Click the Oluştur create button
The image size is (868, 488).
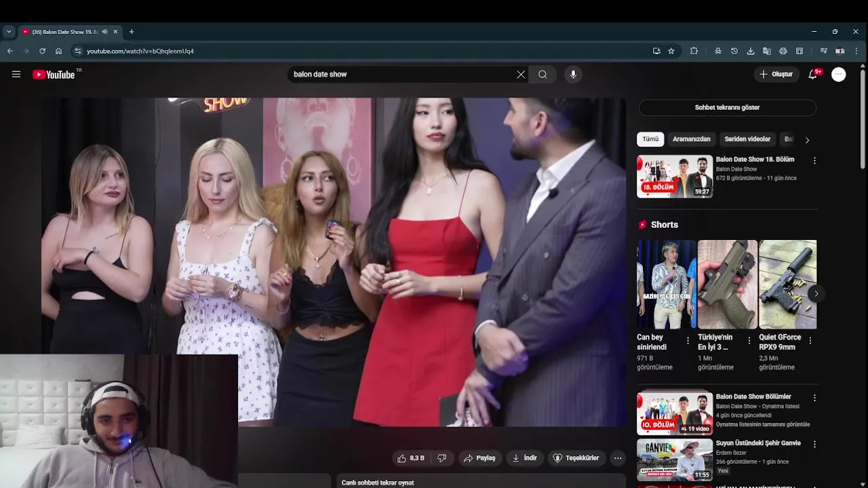[776, 75]
